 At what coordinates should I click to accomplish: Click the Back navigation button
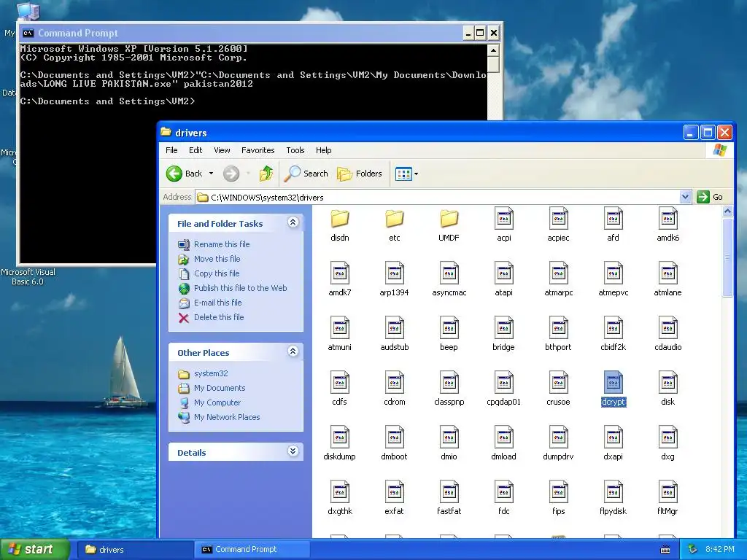(185, 174)
